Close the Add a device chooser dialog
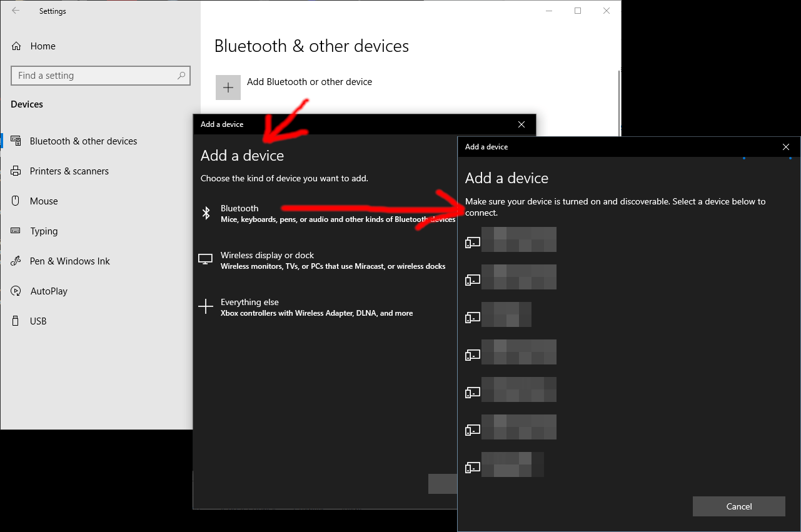This screenshot has height=532, width=801. click(521, 124)
